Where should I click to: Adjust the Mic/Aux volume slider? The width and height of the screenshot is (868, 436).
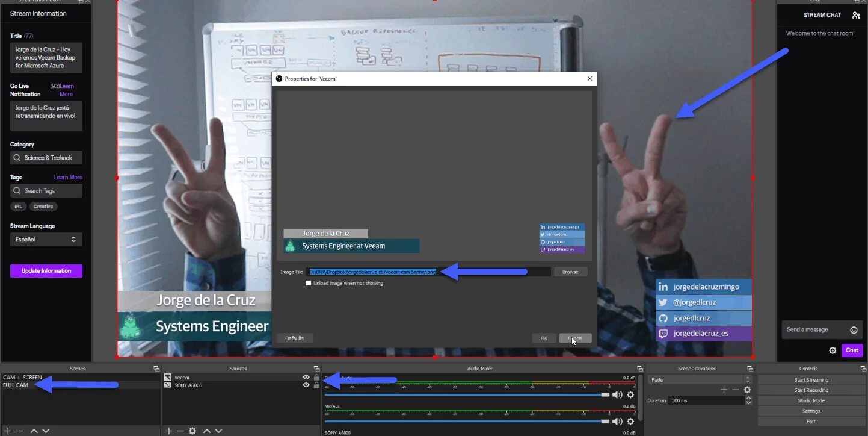pyautogui.click(x=467, y=422)
